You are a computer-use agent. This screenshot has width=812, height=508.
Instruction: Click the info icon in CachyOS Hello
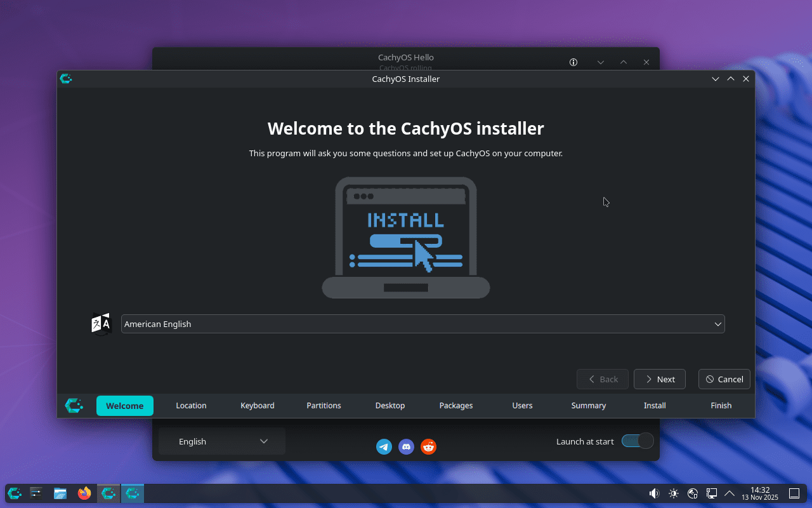coord(573,62)
